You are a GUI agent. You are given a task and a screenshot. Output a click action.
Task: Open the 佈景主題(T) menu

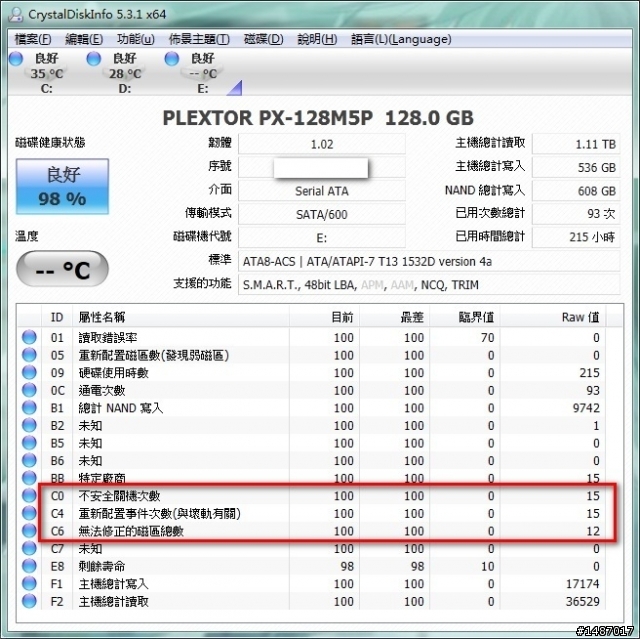click(199, 39)
